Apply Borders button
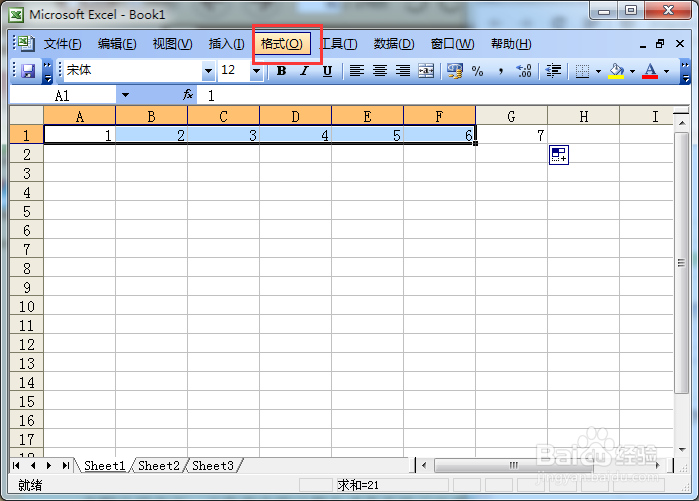Screen dimensions: 699x501 pyautogui.click(x=582, y=71)
